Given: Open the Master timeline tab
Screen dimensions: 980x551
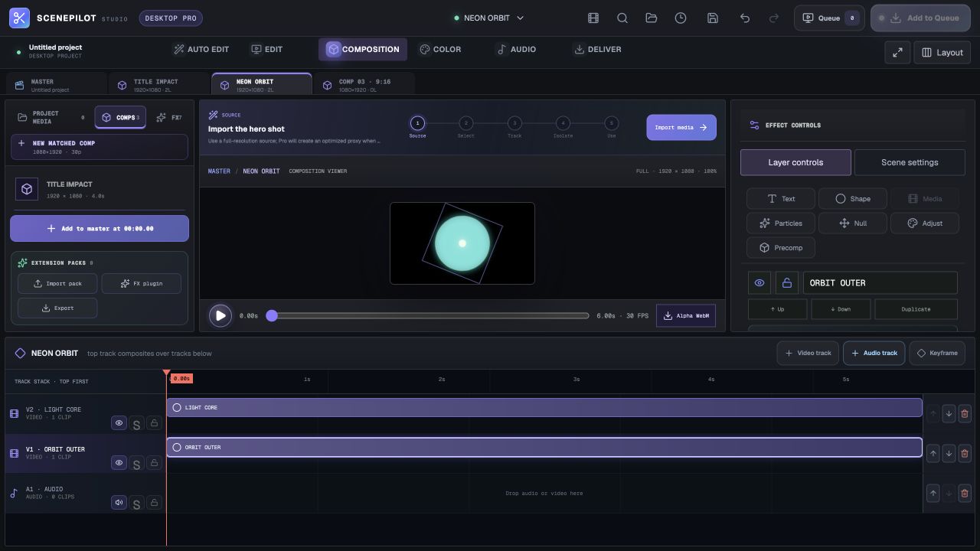Looking at the screenshot, I should (x=56, y=84).
